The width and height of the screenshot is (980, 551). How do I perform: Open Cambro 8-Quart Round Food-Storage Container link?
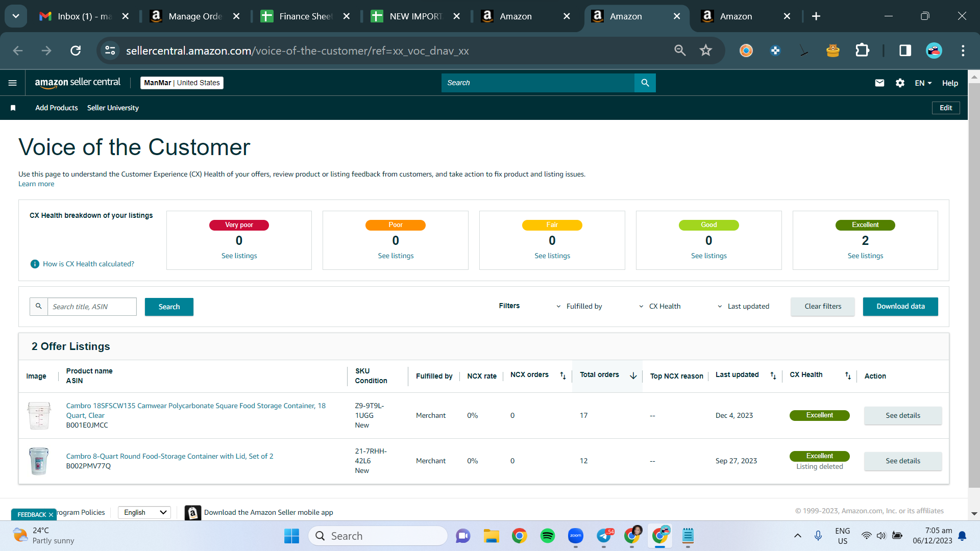tap(169, 456)
